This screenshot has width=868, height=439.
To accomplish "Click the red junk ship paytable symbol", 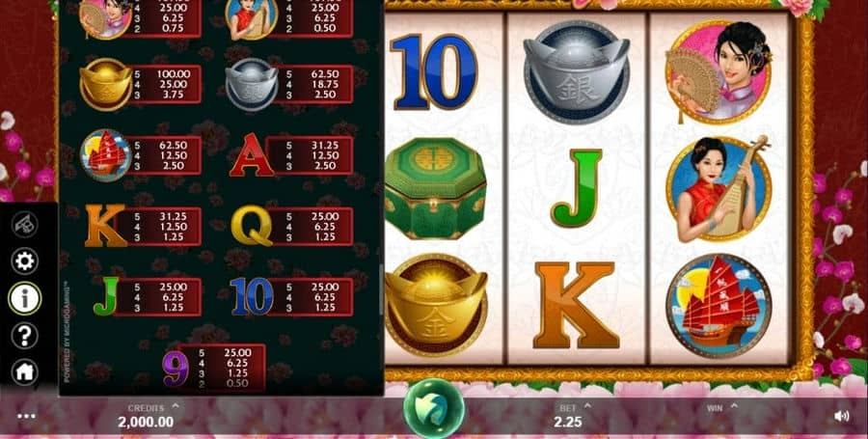I will tap(106, 155).
